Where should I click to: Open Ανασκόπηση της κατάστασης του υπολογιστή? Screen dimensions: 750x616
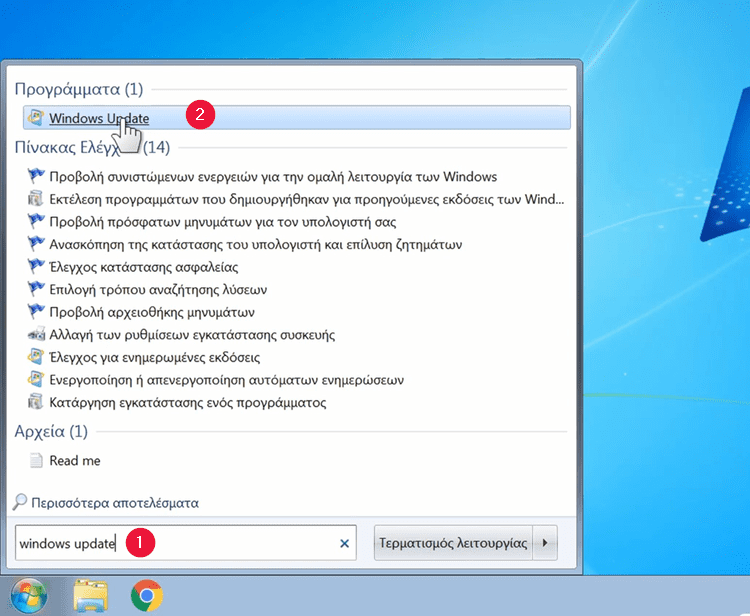[x=256, y=244]
